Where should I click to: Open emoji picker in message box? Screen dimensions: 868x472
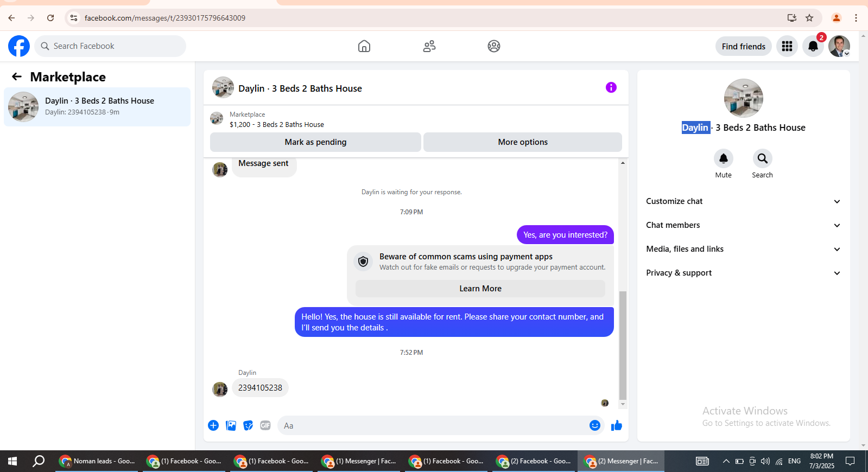[595, 425]
